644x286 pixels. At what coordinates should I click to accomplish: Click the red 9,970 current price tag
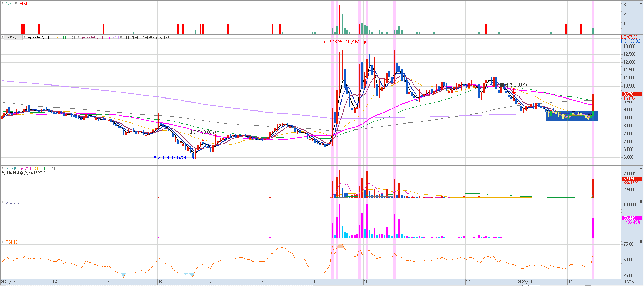point(632,94)
